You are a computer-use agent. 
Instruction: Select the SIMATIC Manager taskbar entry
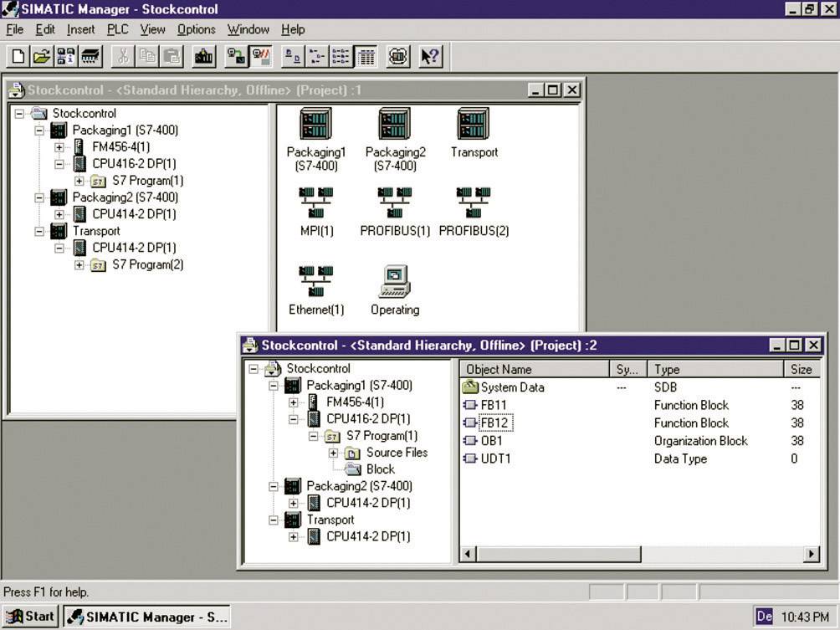(146, 616)
